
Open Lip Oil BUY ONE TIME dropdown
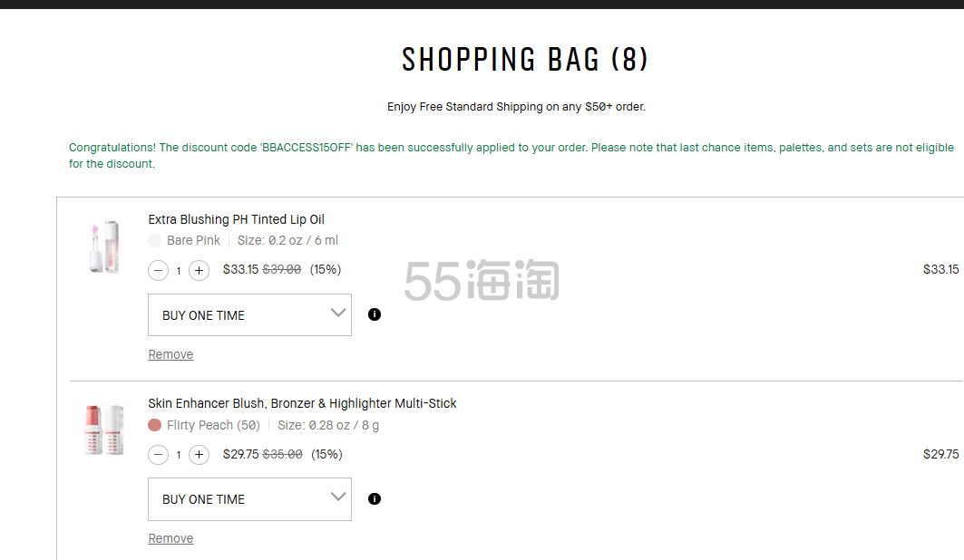pos(249,315)
